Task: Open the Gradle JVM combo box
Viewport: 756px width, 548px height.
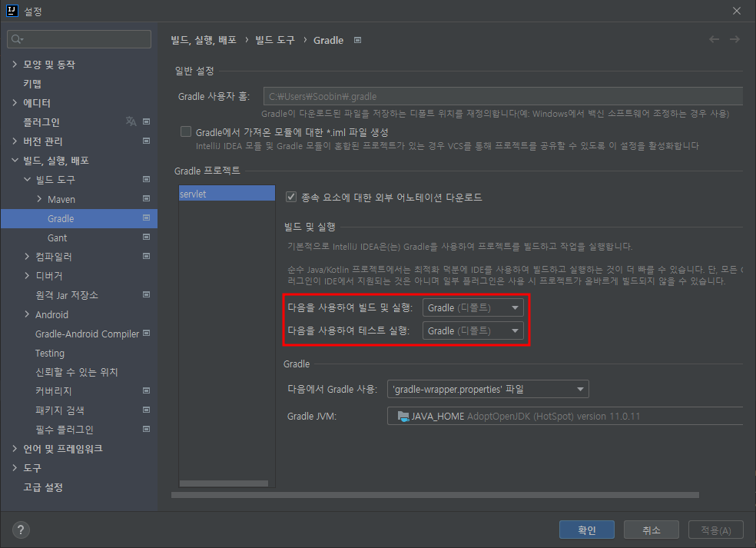Action: [x=565, y=417]
